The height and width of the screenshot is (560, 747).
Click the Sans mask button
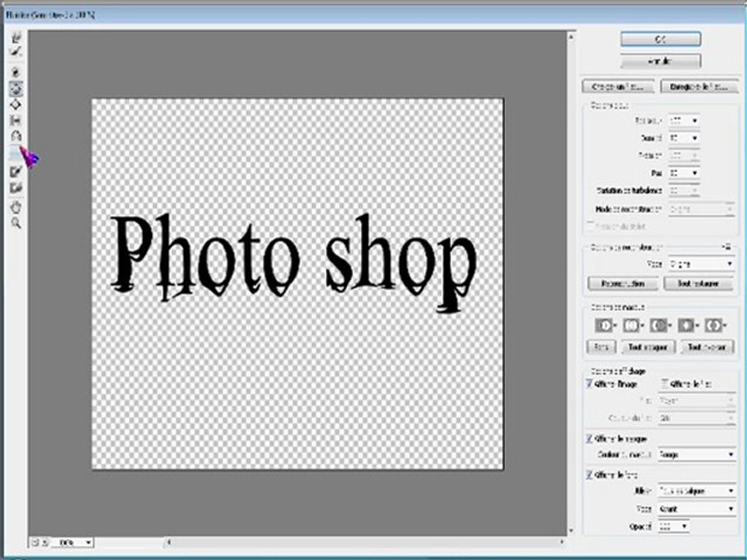click(x=601, y=347)
